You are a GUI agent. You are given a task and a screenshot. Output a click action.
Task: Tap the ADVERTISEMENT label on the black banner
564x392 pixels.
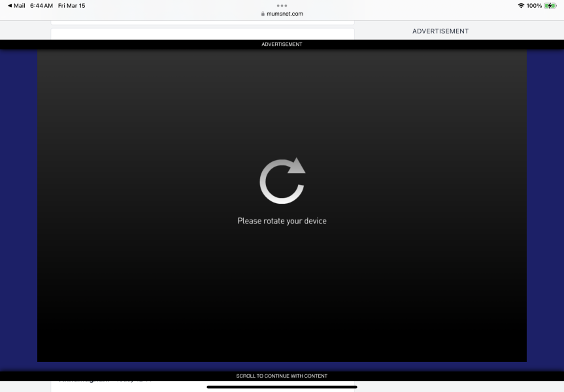tap(282, 44)
